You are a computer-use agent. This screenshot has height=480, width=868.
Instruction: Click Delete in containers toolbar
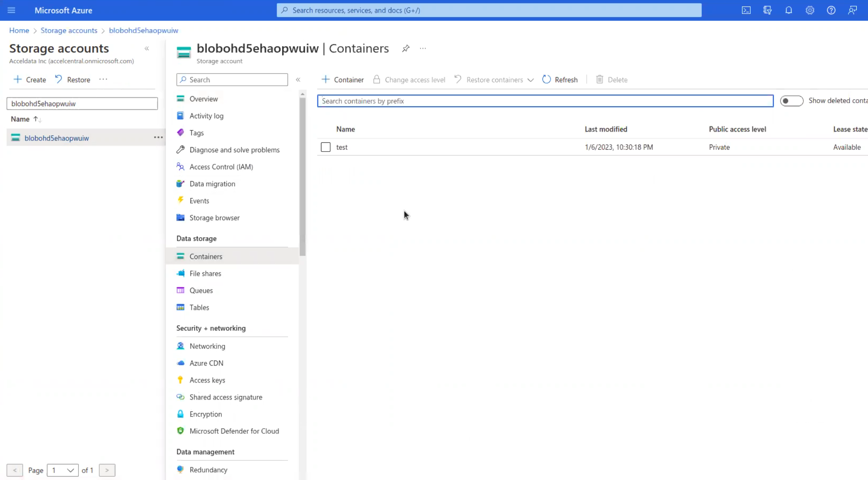tap(611, 80)
